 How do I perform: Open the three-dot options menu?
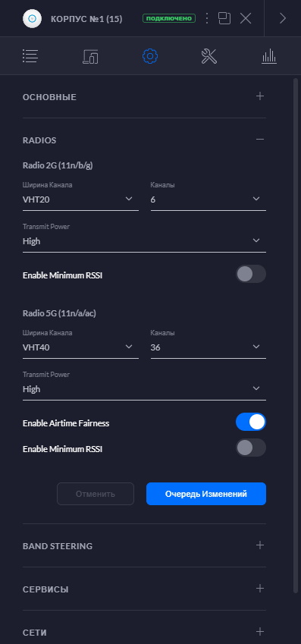[x=207, y=18]
